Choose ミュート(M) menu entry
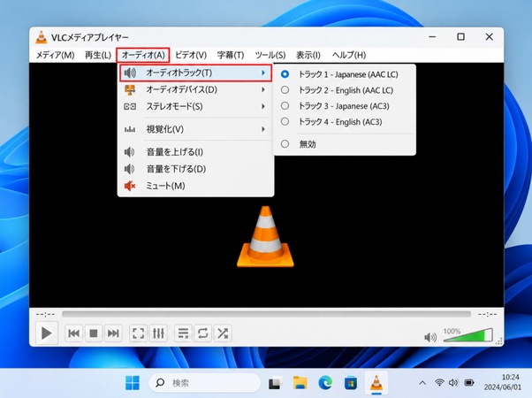The height and width of the screenshot is (398, 532). (196, 186)
